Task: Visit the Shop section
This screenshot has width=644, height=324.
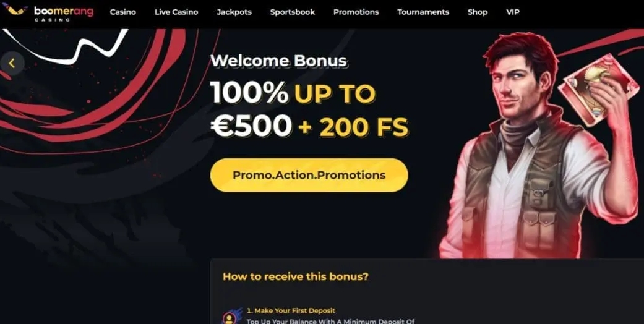Action: click(477, 12)
